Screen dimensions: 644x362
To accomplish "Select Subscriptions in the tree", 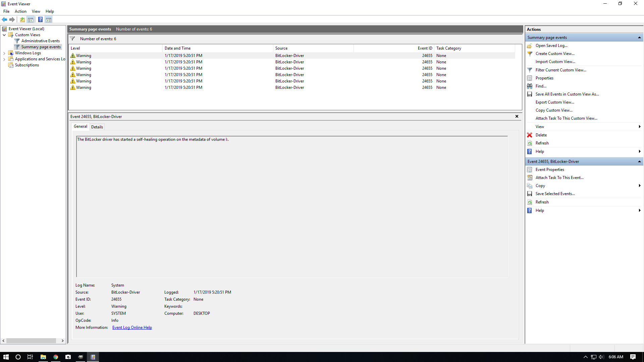I will click(27, 65).
